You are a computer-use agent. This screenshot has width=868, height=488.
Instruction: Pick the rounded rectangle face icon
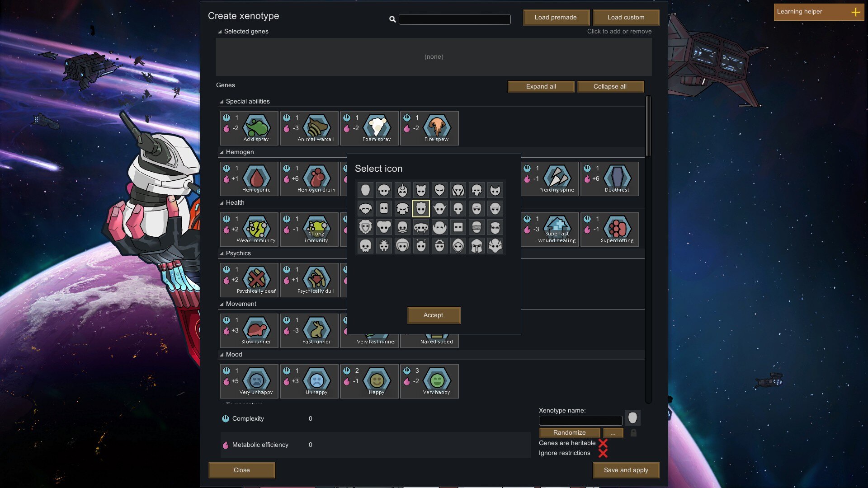pos(384,208)
